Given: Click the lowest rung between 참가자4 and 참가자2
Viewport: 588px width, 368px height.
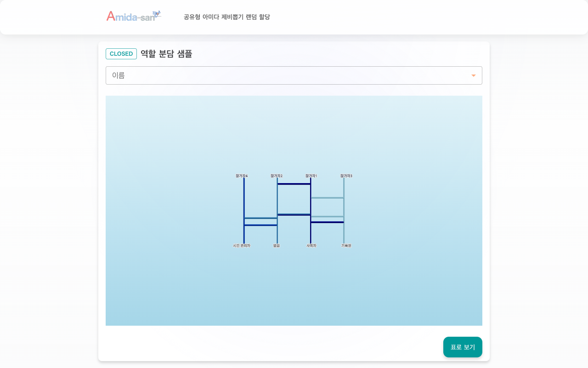Looking at the screenshot, I should (260, 225).
